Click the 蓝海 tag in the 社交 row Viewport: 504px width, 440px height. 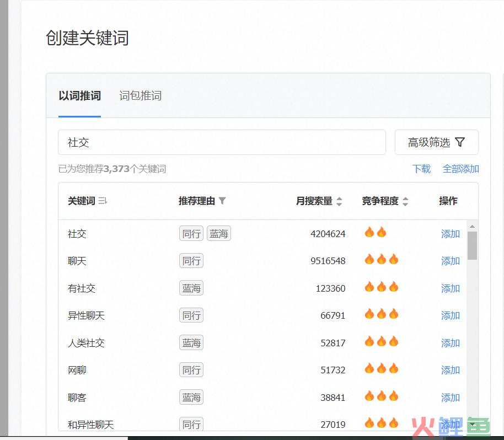(x=218, y=234)
